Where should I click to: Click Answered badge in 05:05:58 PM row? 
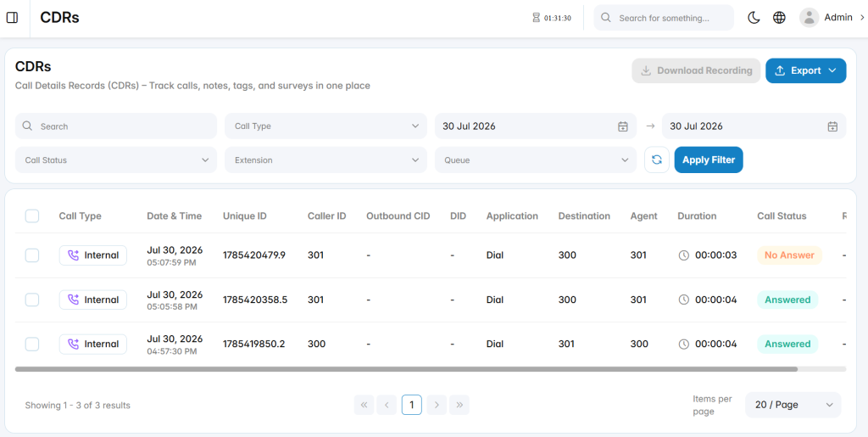point(787,300)
